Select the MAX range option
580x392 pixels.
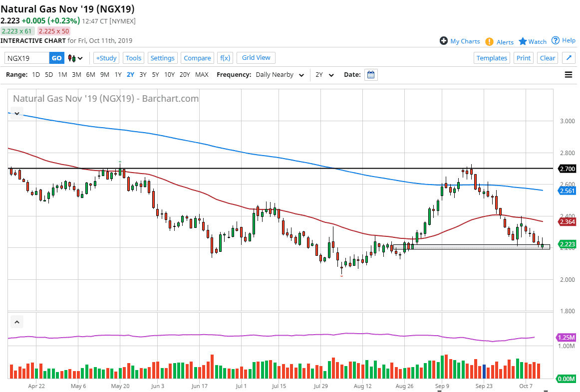[x=202, y=75]
